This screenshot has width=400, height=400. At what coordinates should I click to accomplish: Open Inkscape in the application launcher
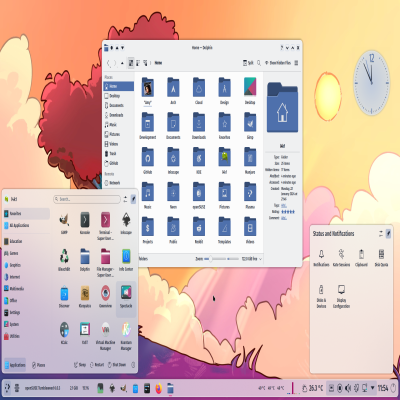(x=126, y=223)
